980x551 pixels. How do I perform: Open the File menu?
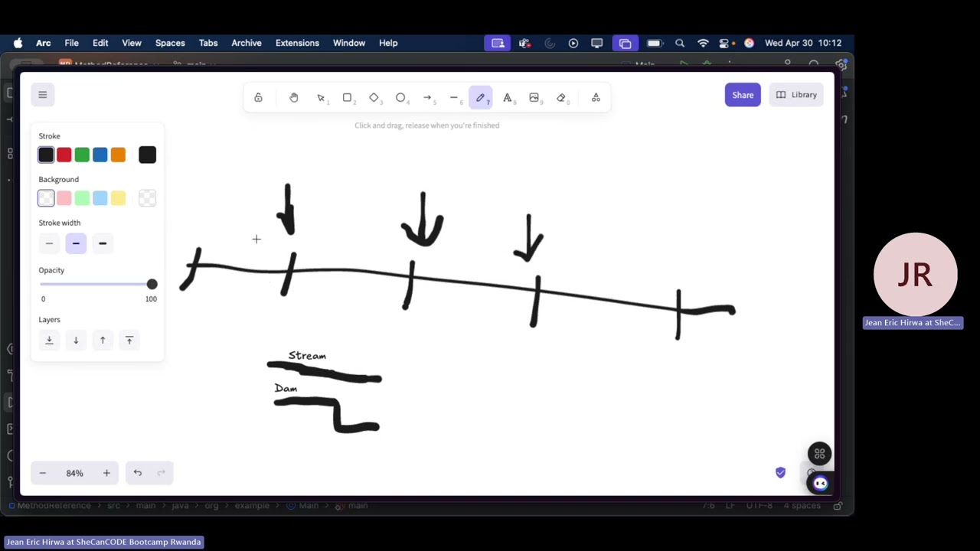click(71, 43)
